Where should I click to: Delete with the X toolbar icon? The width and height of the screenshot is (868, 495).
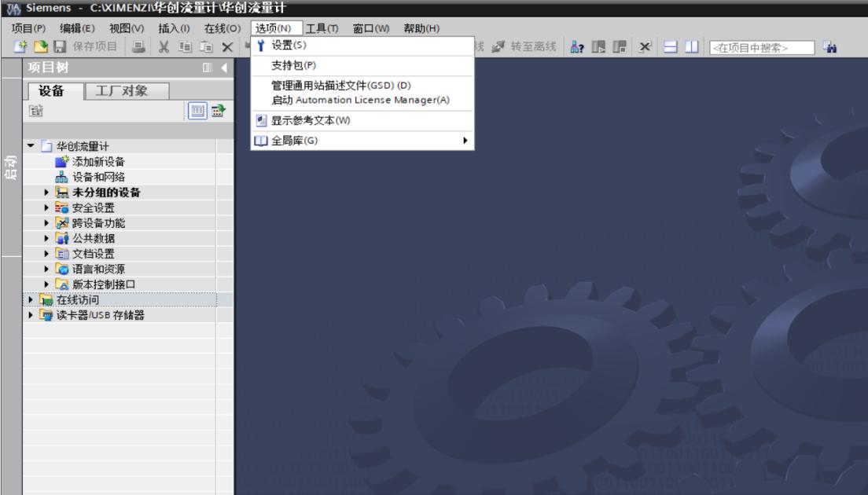(227, 48)
